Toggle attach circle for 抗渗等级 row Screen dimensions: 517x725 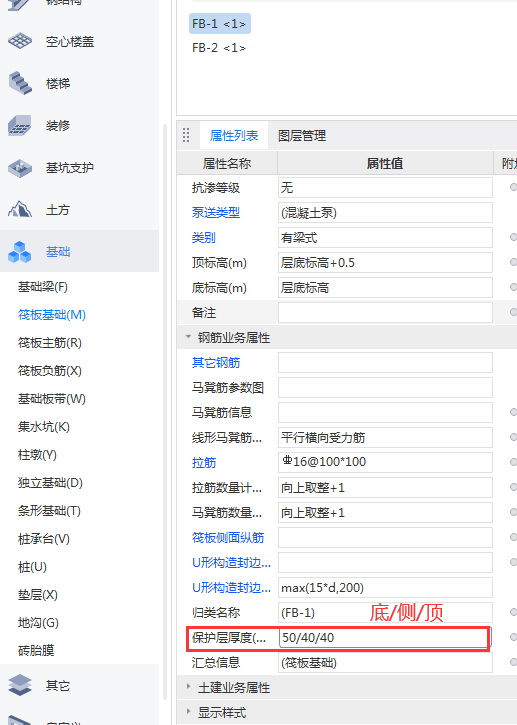point(513,187)
